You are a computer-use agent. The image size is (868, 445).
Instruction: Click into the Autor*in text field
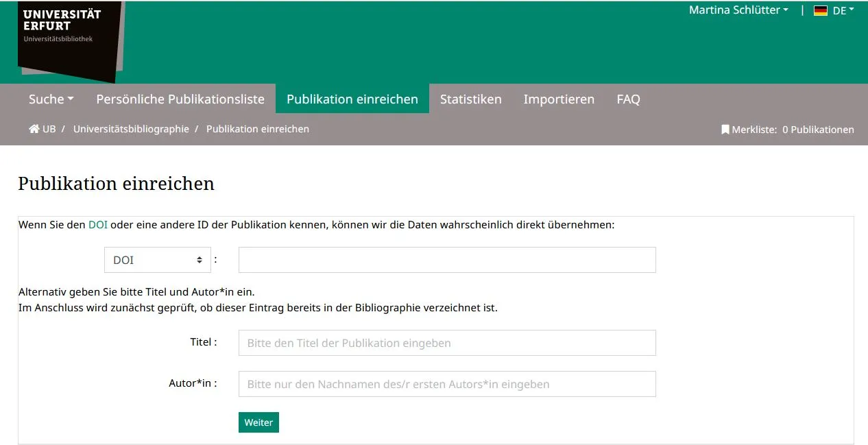446,384
